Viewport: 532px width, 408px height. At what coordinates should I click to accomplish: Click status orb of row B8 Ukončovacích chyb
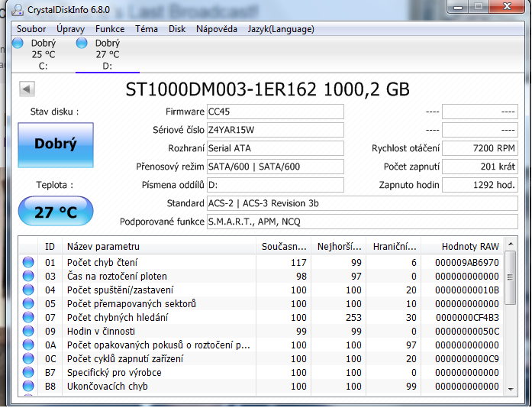pos(28,386)
